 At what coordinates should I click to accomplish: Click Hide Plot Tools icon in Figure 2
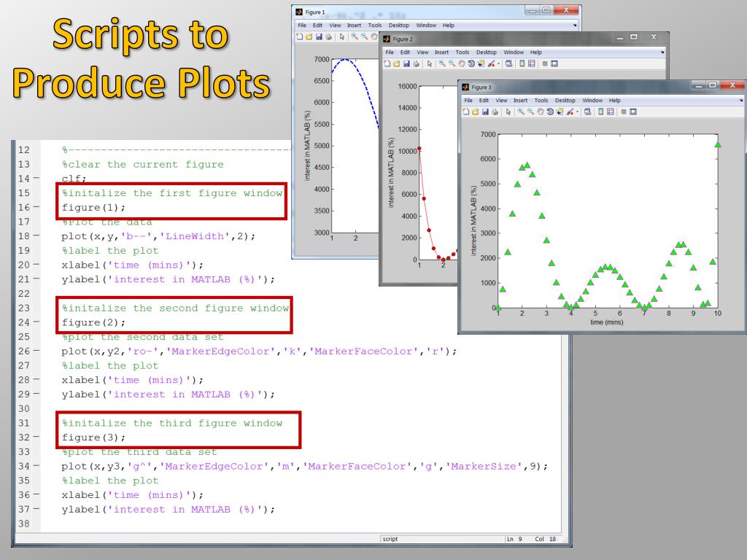[x=545, y=63]
